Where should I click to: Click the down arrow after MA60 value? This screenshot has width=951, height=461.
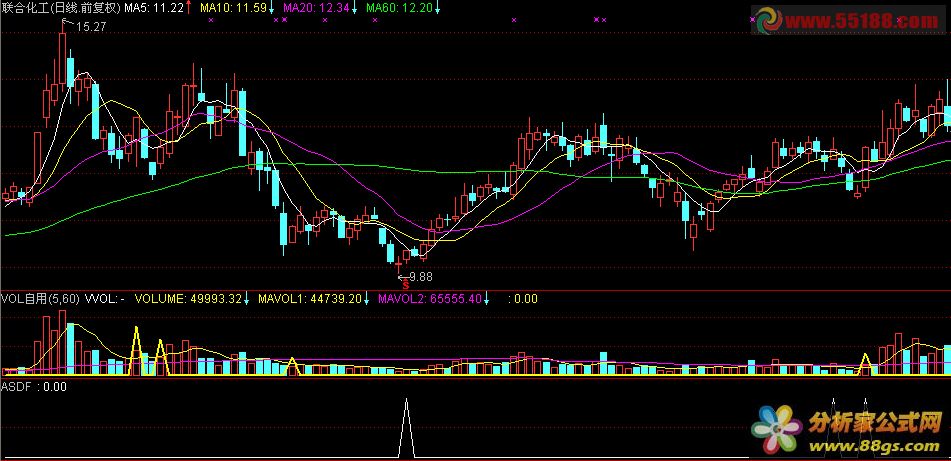[x=437, y=8]
